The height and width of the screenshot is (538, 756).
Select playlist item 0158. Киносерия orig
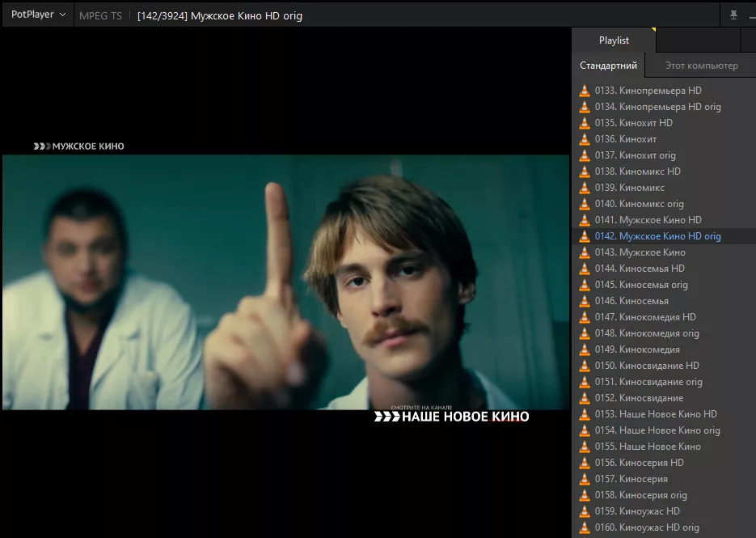coord(664,495)
